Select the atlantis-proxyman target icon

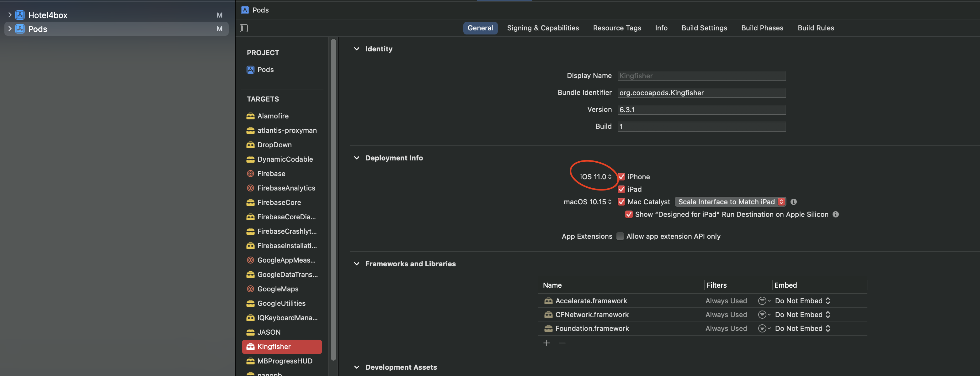tap(250, 130)
